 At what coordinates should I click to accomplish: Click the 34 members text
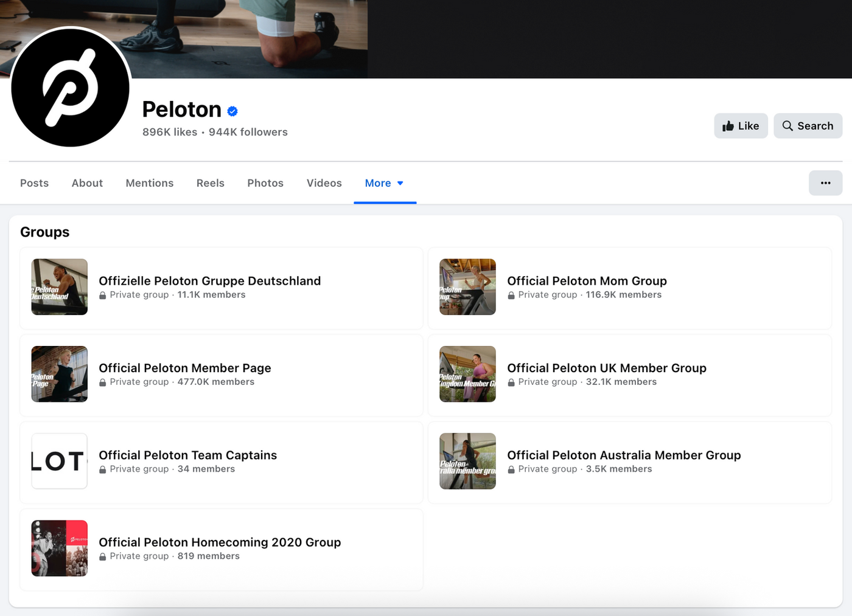tap(206, 468)
